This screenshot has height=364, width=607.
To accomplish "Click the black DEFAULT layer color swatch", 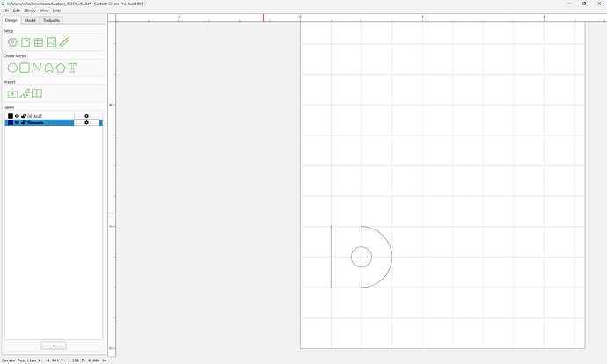I will pyautogui.click(x=11, y=116).
